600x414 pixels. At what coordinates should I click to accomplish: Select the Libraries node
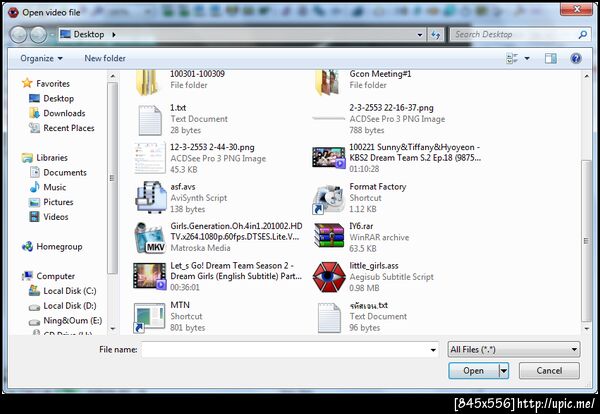pos(52,158)
